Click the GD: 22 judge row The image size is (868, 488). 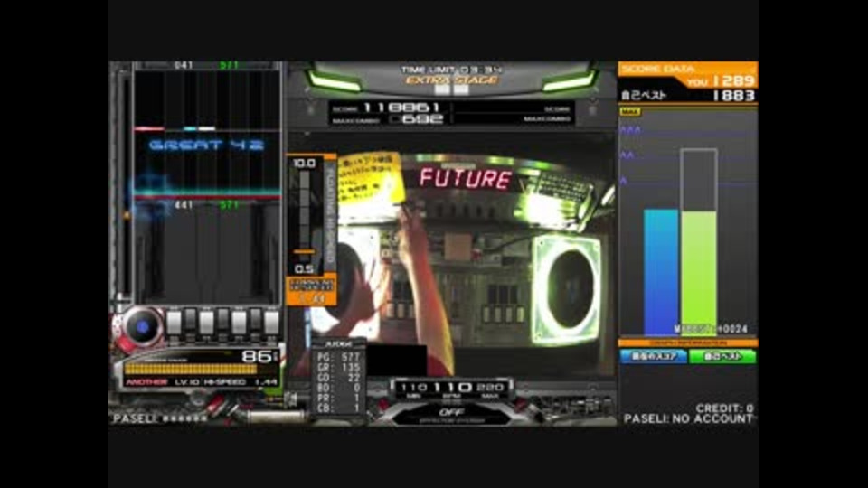point(339,378)
